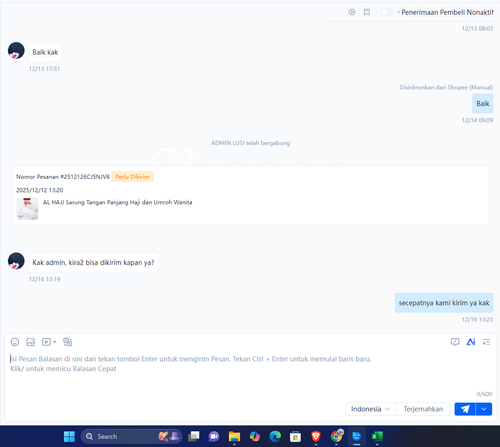Open Microsoft Store from taskbar
Screen dimensions: 500x447
click(295, 436)
